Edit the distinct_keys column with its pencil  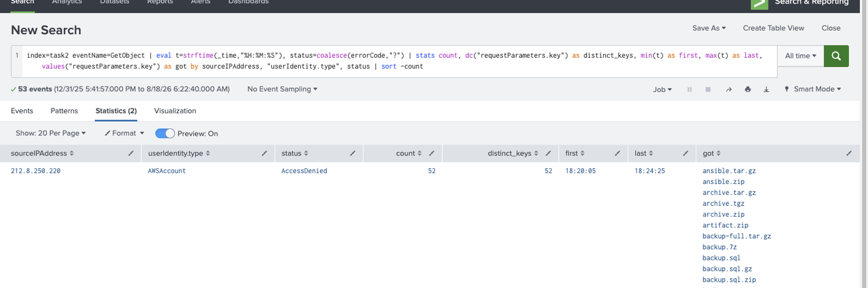click(x=547, y=153)
